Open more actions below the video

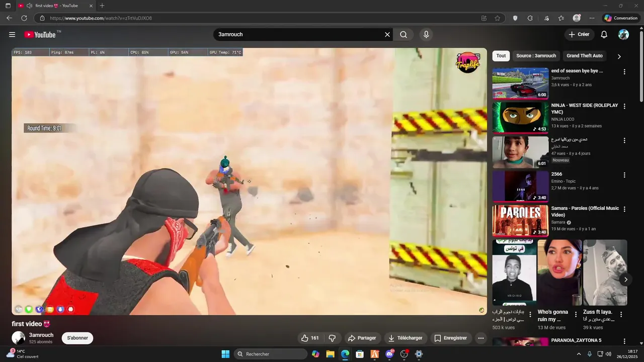(x=481, y=338)
